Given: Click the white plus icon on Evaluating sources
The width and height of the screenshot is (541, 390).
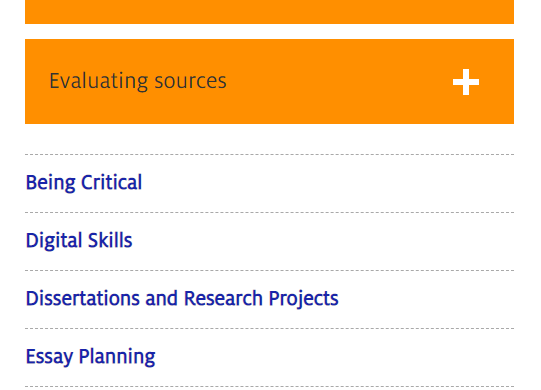Looking at the screenshot, I should click(466, 82).
